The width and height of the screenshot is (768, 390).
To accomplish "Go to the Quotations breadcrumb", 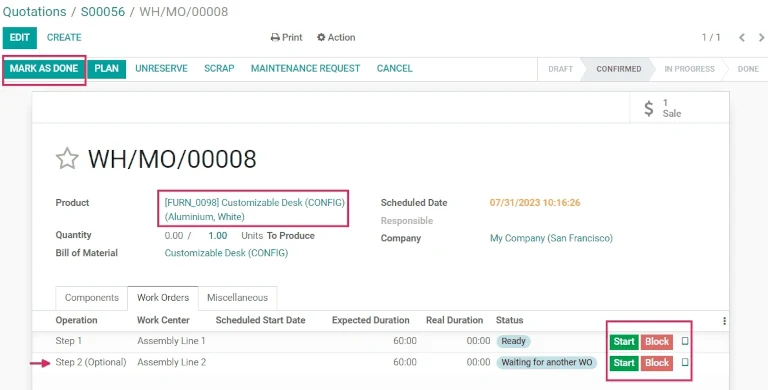I will [x=34, y=12].
